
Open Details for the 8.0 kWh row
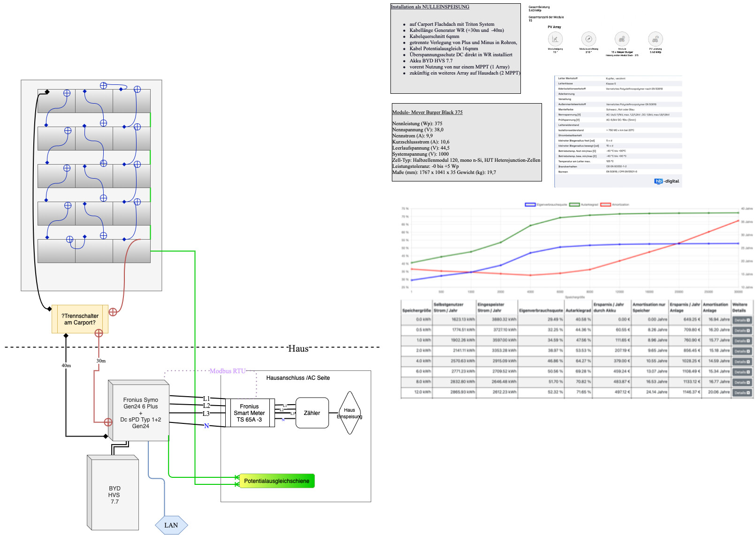pos(742,383)
